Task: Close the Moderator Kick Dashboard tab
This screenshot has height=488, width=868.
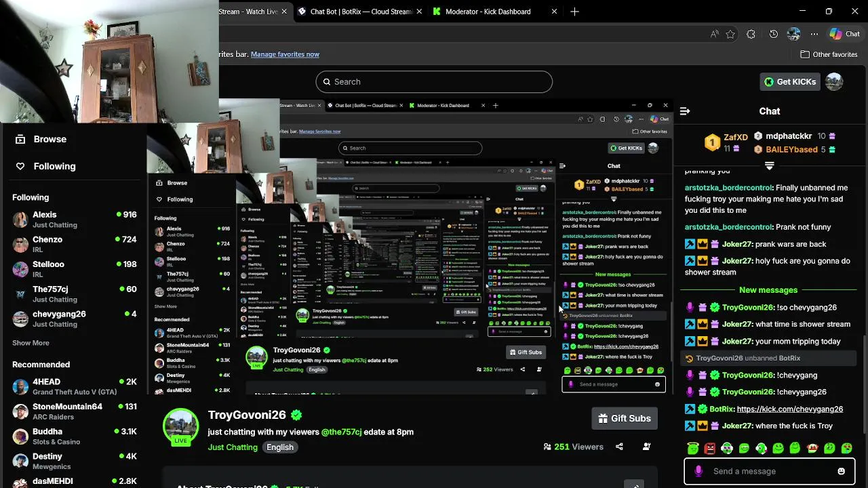Action: (554, 12)
